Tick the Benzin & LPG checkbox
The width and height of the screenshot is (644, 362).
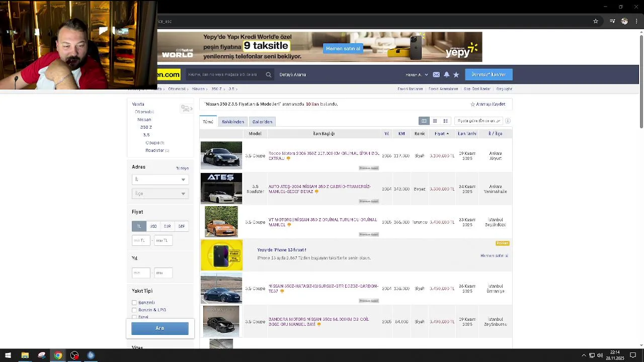coord(134,310)
